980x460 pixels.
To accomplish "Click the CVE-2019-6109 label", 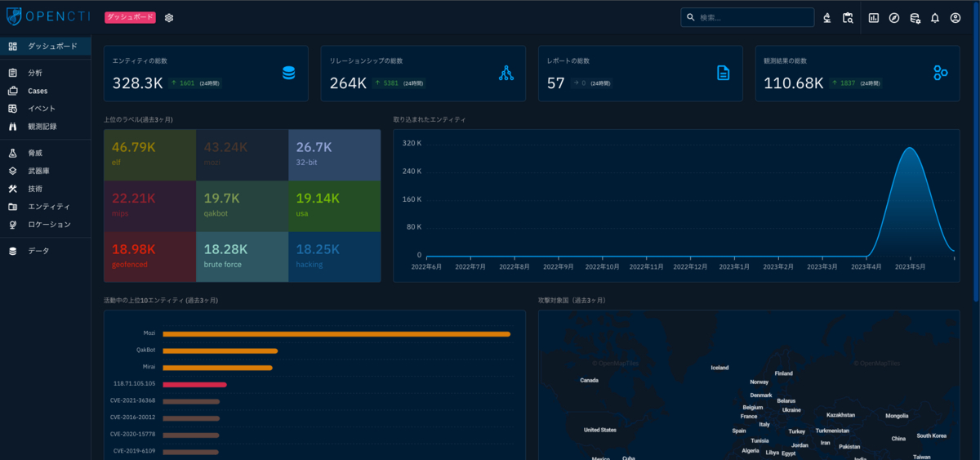I will click(135, 451).
